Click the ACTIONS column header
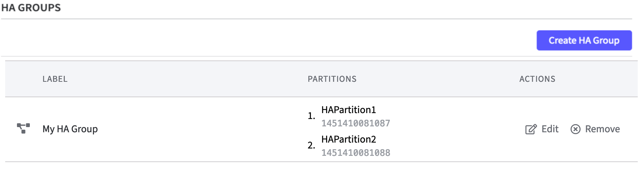644x182 pixels. (x=537, y=79)
